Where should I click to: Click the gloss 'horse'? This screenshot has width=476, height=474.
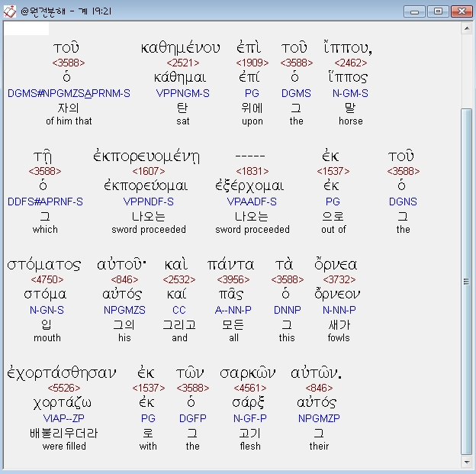[x=351, y=121]
